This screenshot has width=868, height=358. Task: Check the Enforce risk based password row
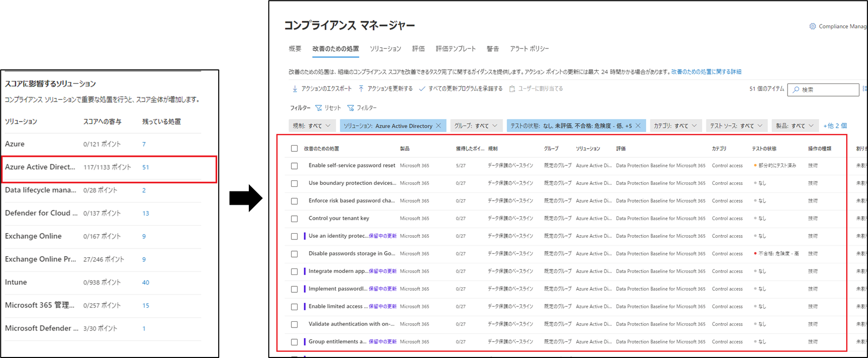[294, 201]
